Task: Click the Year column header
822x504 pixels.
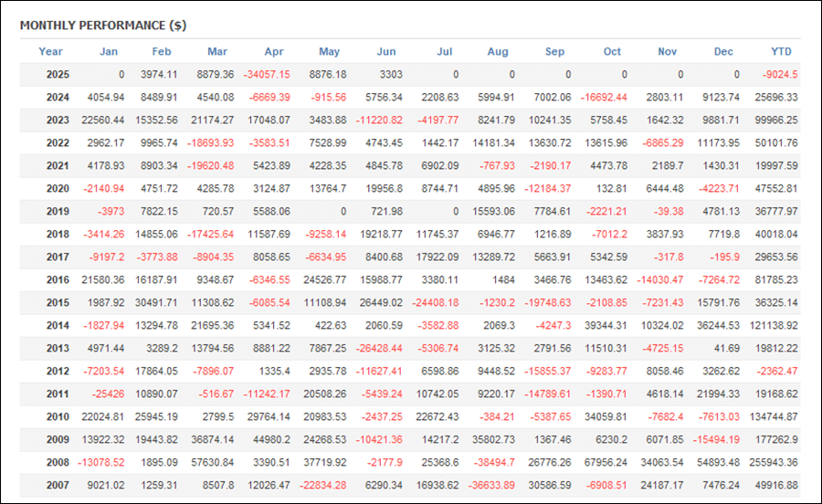Action: click(50, 51)
